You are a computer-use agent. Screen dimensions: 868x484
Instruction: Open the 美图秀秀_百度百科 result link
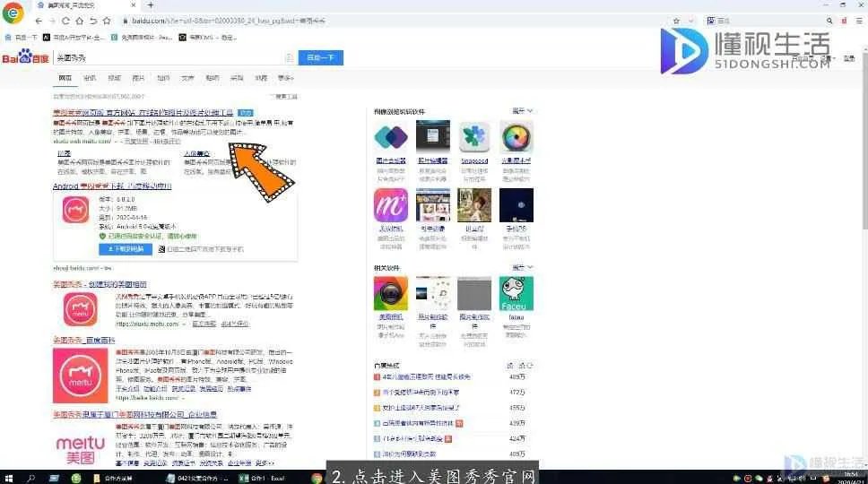[84, 341]
